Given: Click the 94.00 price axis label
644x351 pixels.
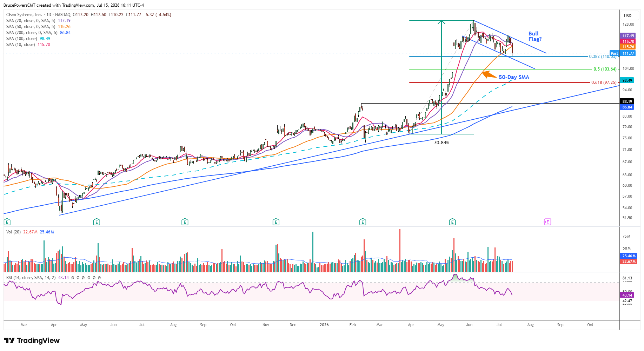Looking at the screenshot, I should [628, 90].
